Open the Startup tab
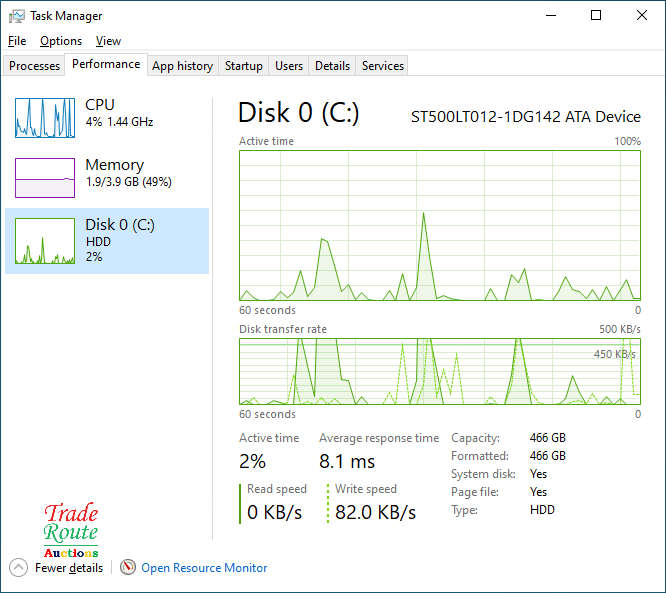 243,66
